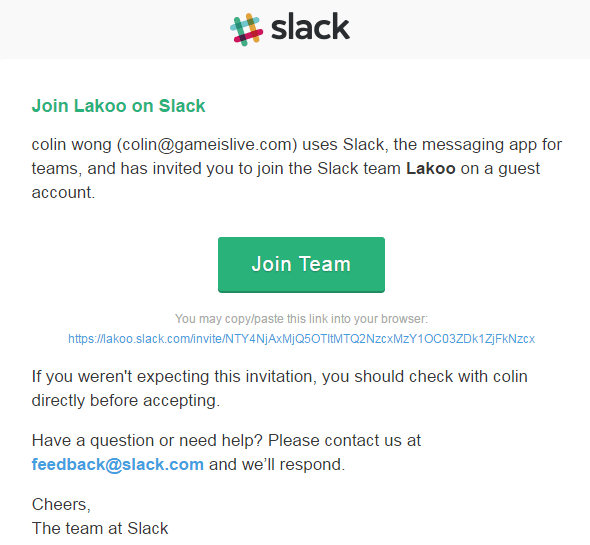Click the Slack hashtag logo icon

click(x=246, y=29)
